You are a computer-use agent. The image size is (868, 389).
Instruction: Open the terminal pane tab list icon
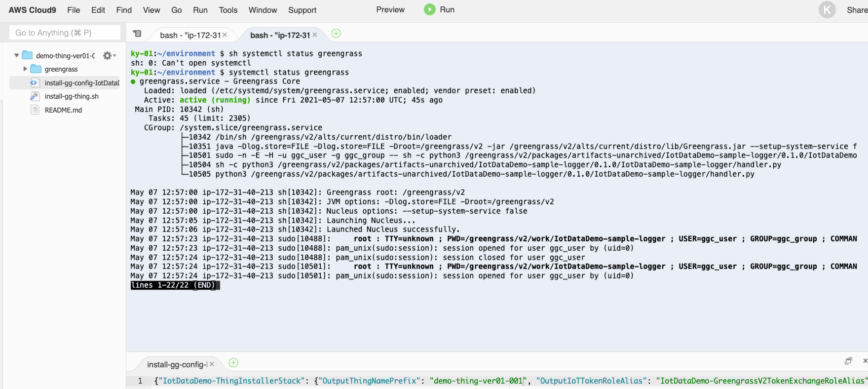tap(137, 34)
